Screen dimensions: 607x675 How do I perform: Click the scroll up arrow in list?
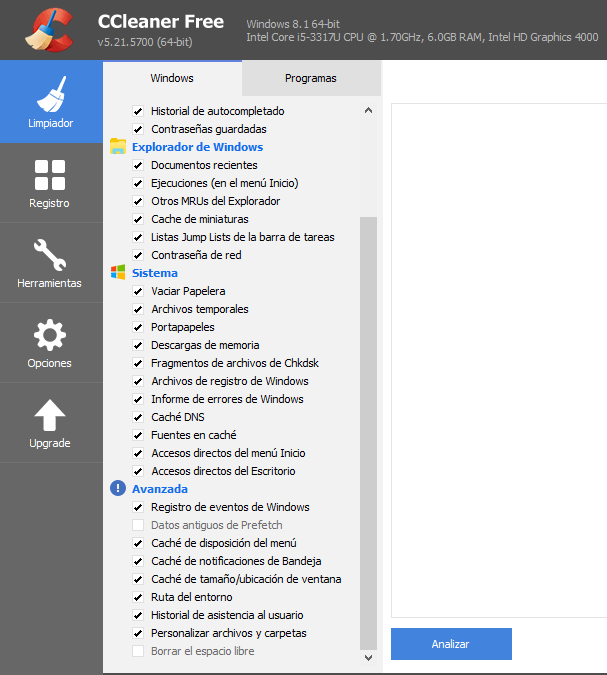pos(368,111)
